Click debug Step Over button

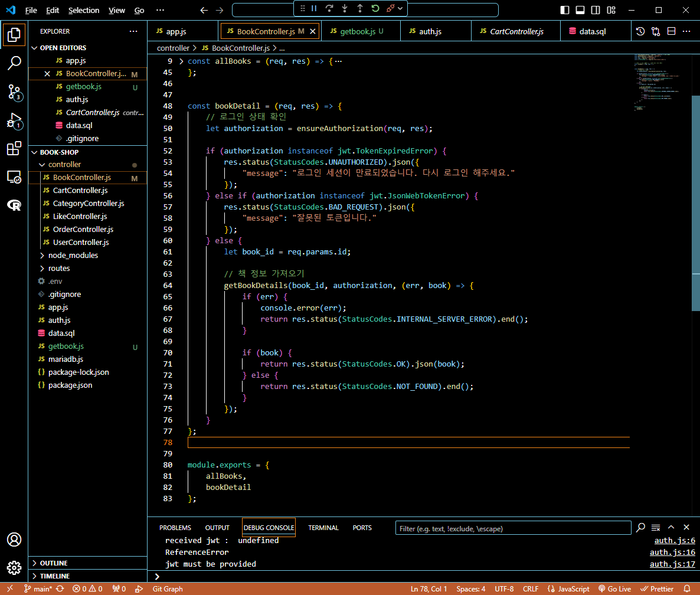coord(329,8)
